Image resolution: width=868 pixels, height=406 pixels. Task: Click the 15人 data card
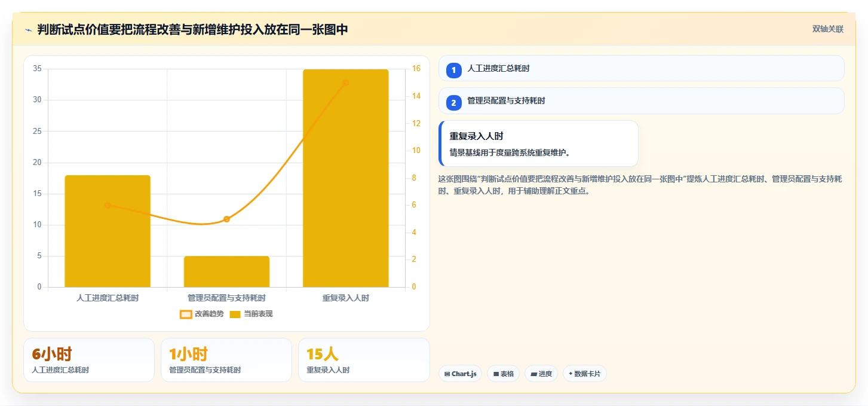[x=364, y=360]
